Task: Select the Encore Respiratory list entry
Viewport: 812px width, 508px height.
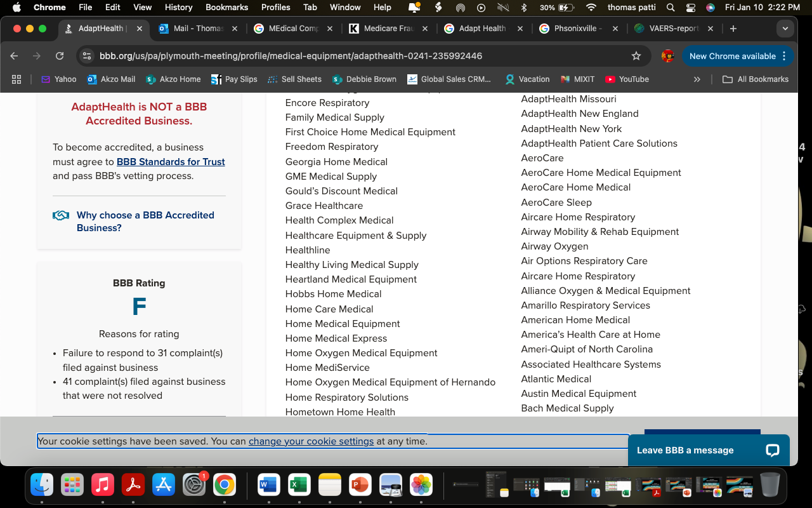Action: click(x=327, y=103)
